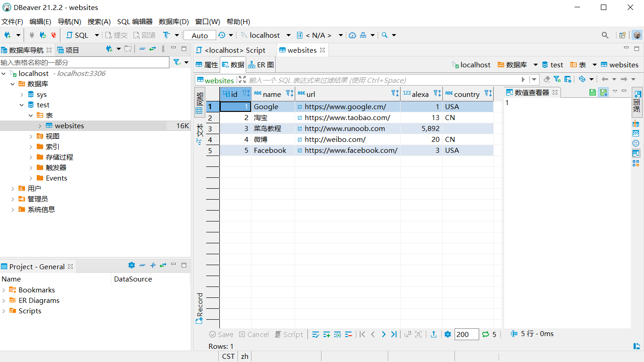Click the 输入表格名称的一部分 filter field
644x362 pixels.
click(84, 62)
